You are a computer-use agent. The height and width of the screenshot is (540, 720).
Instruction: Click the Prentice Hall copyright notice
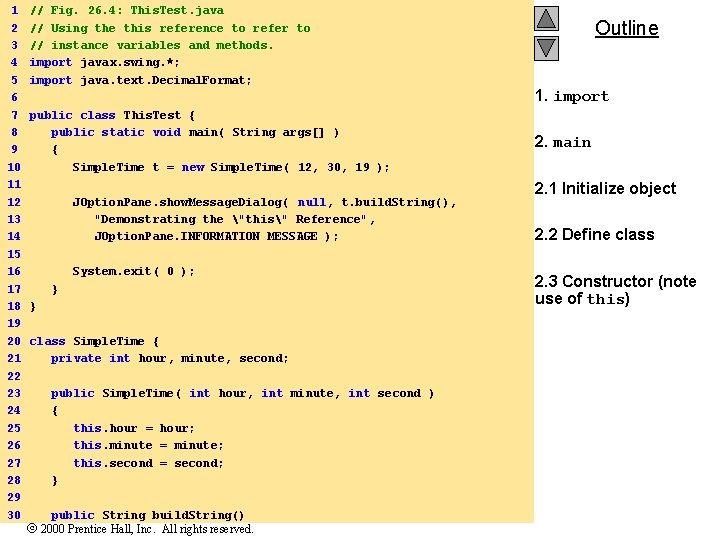pyautogui.click(x=140, y=529)
